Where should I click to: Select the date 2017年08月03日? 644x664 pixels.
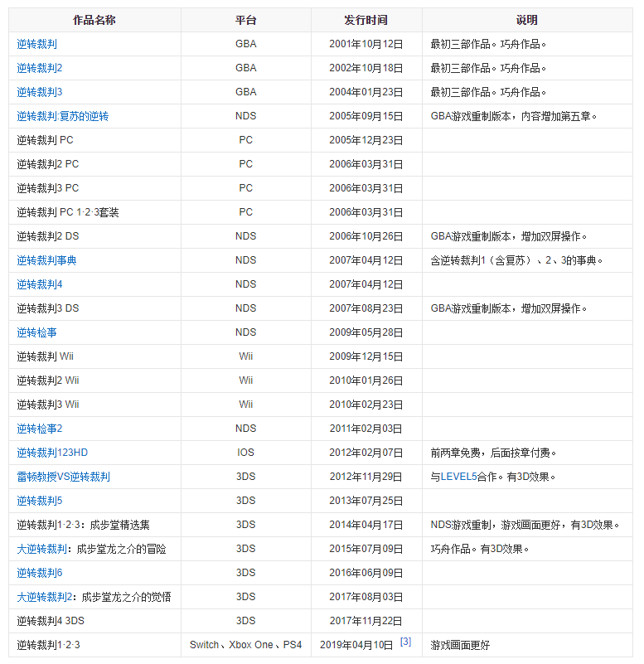click(x=366, y=597)
